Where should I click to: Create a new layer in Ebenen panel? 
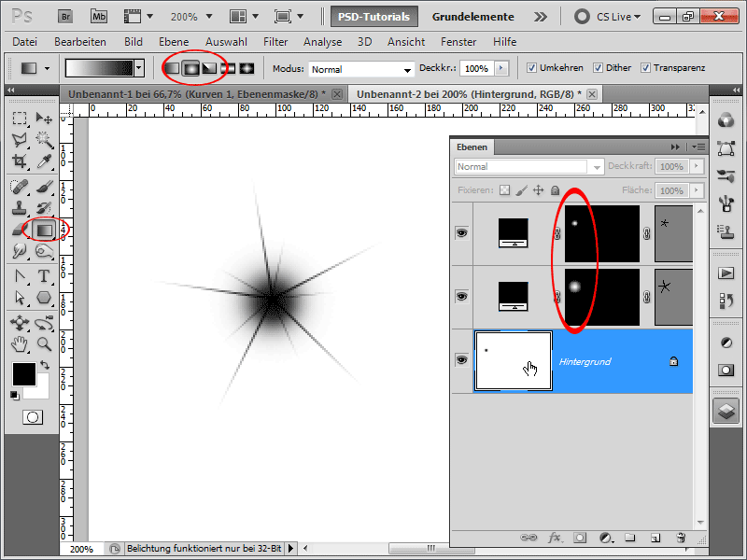pyautogui.click(x=655, y=538)
